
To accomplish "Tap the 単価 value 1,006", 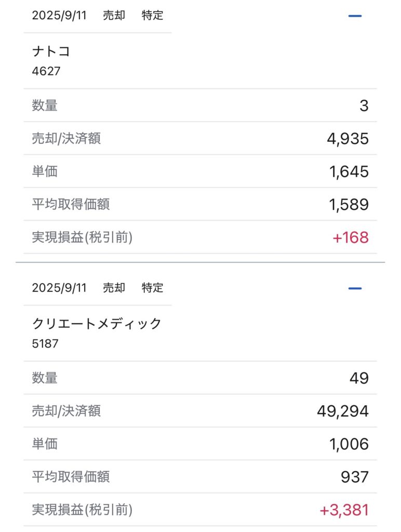I will [x=349, y=444].
